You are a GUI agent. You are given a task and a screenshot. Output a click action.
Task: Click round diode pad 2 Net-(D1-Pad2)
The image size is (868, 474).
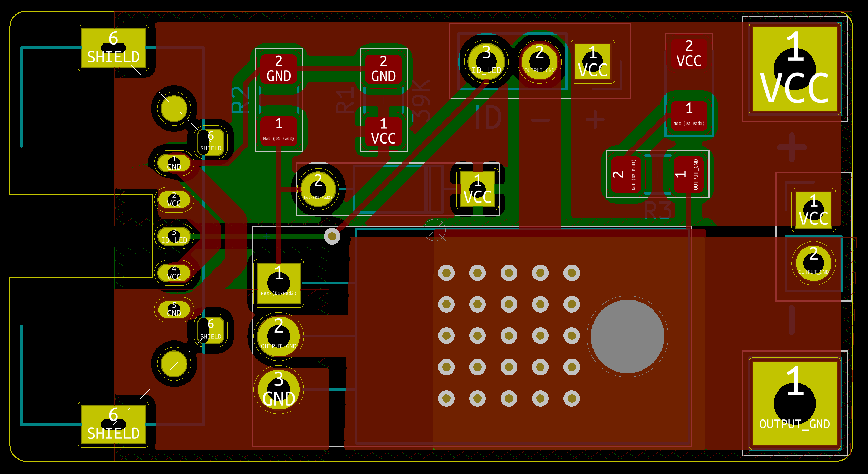pyautogui.click(x=318, y=189)
